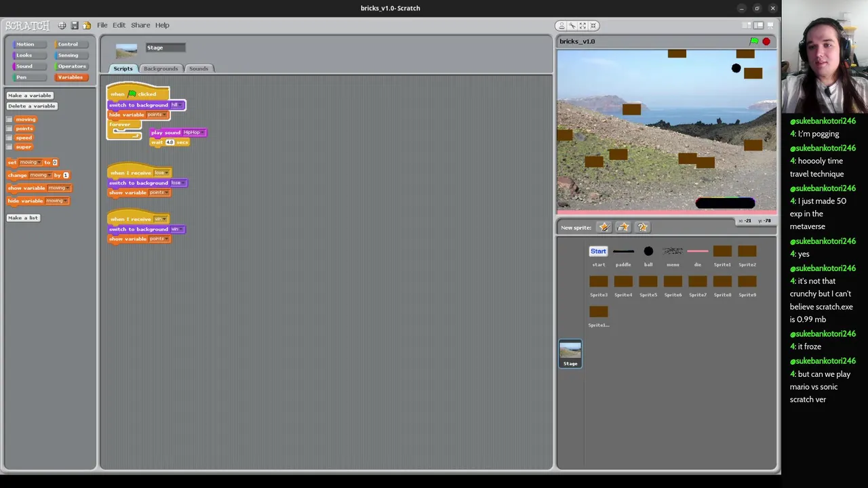This screenshot has width=868, height=488.
Task: Switch to small stage layout
Action: (x=747, y=26)
